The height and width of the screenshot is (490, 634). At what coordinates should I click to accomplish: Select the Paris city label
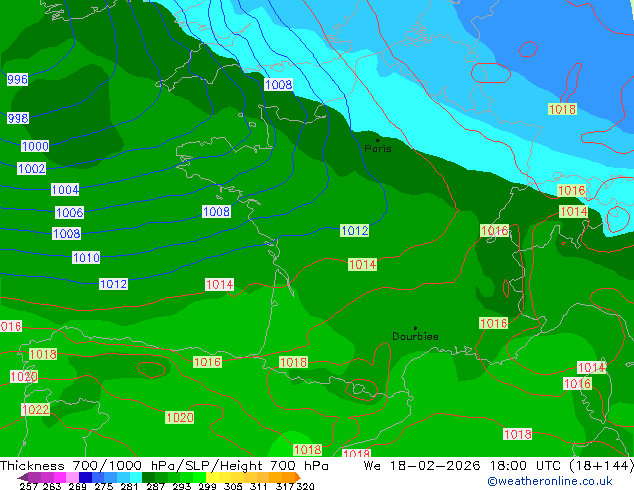click(378, 148)
